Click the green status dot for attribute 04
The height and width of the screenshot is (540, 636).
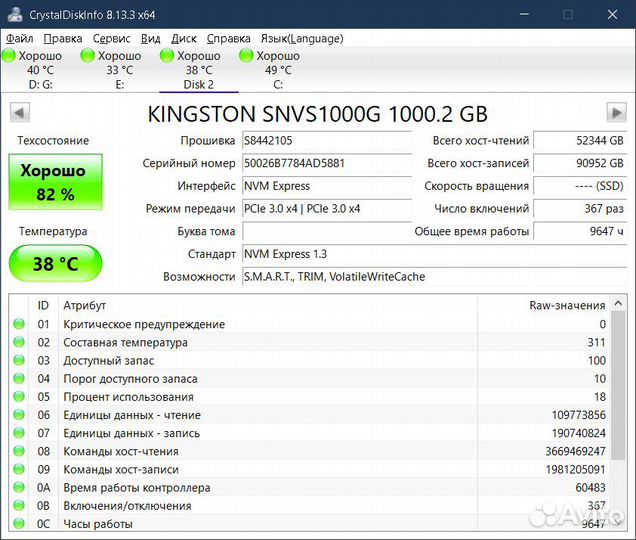(x=19, y=378)
